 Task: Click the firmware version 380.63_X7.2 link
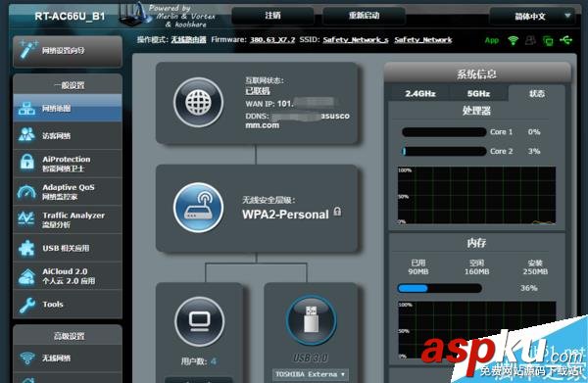pyautogui.click(x=272, y=40)
